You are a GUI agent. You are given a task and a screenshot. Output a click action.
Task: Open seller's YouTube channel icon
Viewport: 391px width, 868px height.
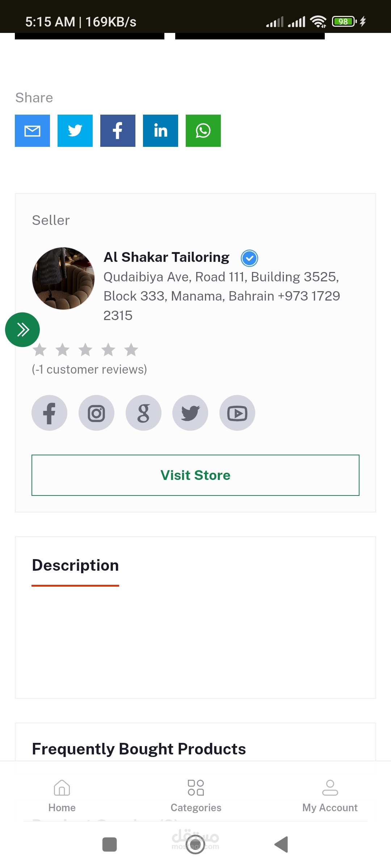pyautogui.click(x=237, y=413)
